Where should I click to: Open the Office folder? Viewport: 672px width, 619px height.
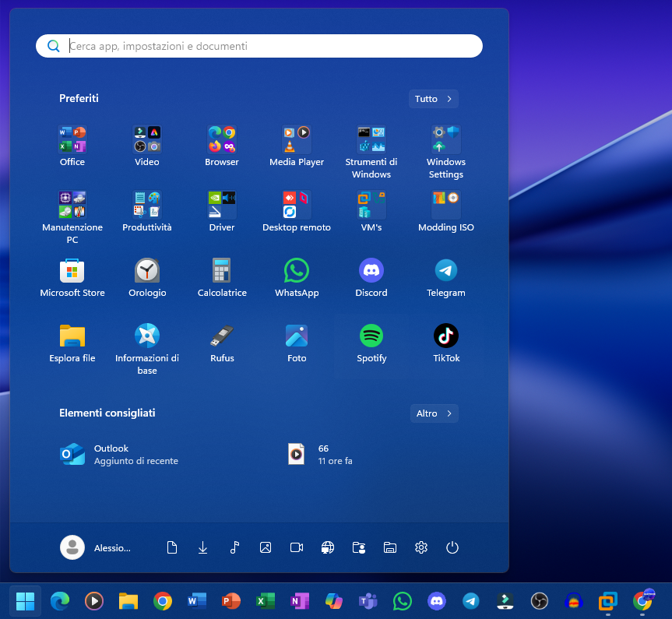tap(72, 146)
